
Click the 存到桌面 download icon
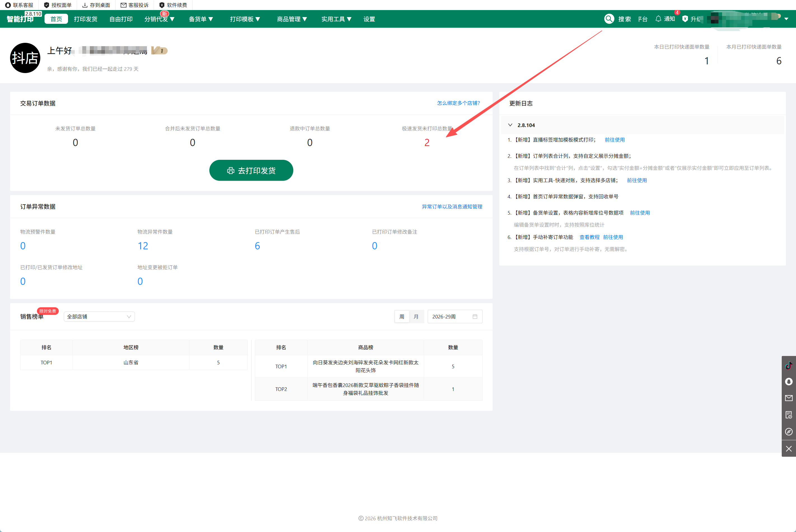point(85,5)
